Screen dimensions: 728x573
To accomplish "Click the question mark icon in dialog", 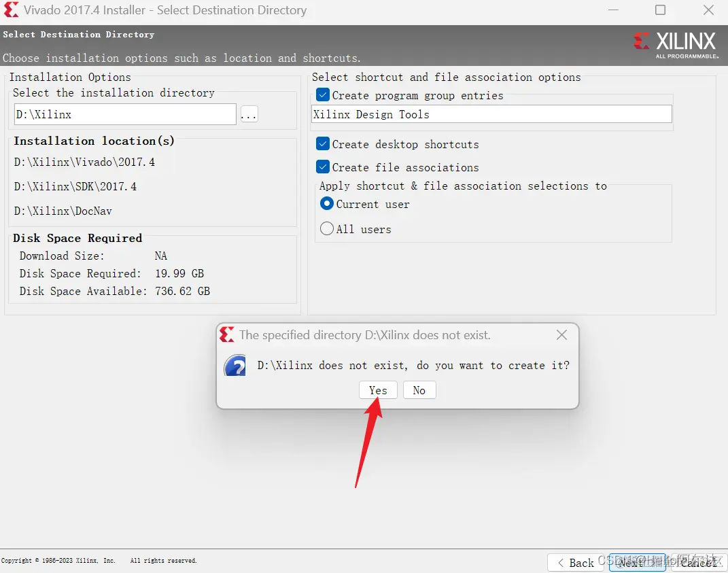I will pos(235,366).
